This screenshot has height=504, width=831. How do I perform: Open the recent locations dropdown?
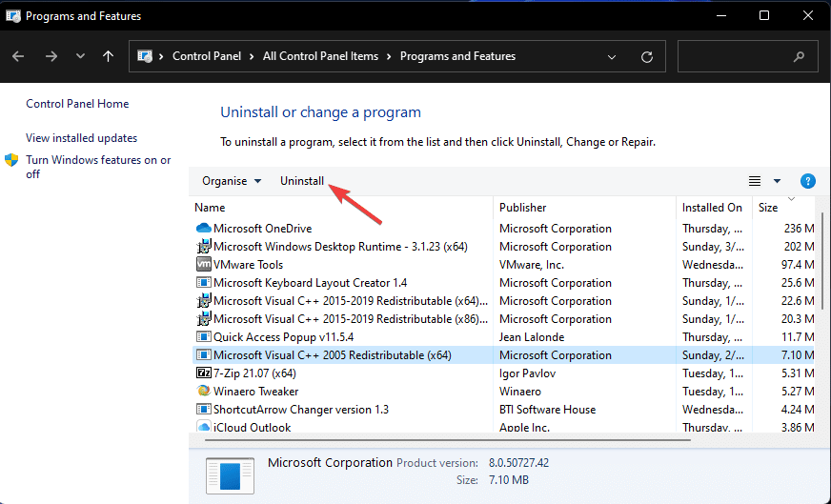tap(80, 56)
